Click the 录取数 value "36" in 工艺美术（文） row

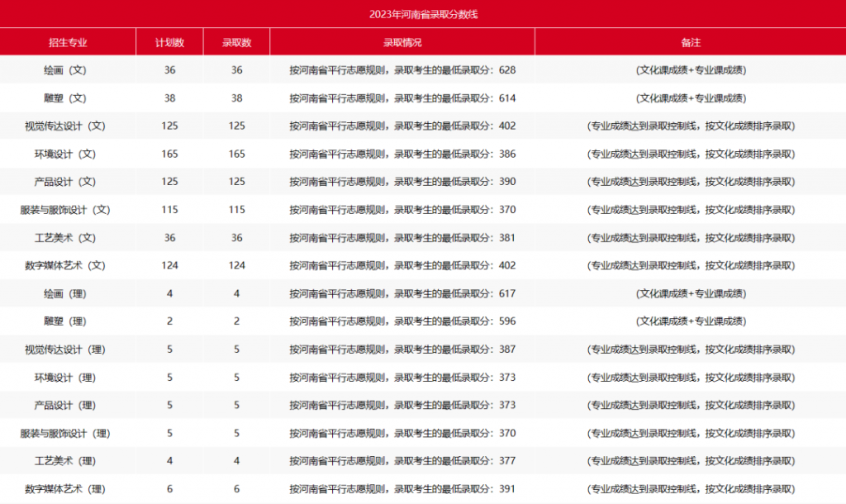click(237, 238)
